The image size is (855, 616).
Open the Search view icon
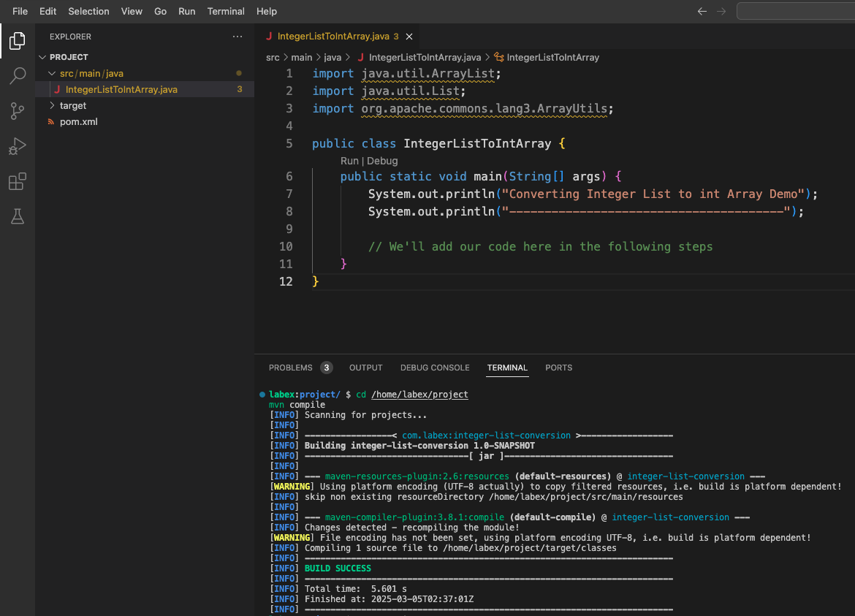(x=18, y=76)
